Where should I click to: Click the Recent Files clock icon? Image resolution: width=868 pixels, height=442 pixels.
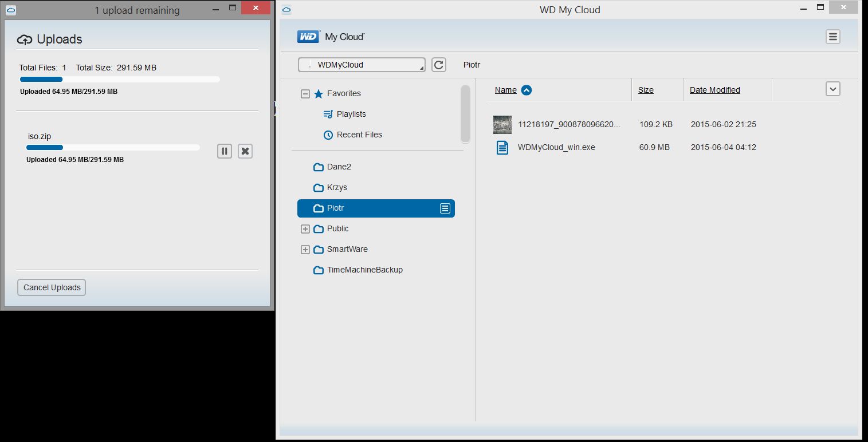coord(328,135)
